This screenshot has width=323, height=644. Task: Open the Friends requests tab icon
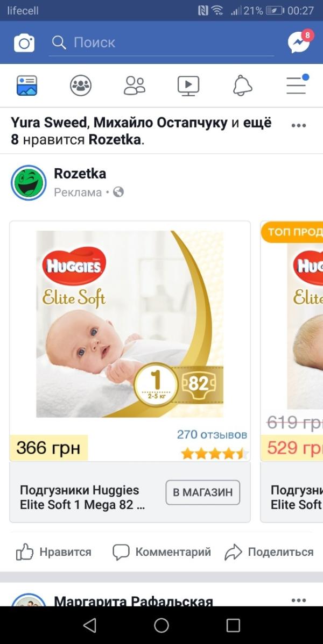135,85
